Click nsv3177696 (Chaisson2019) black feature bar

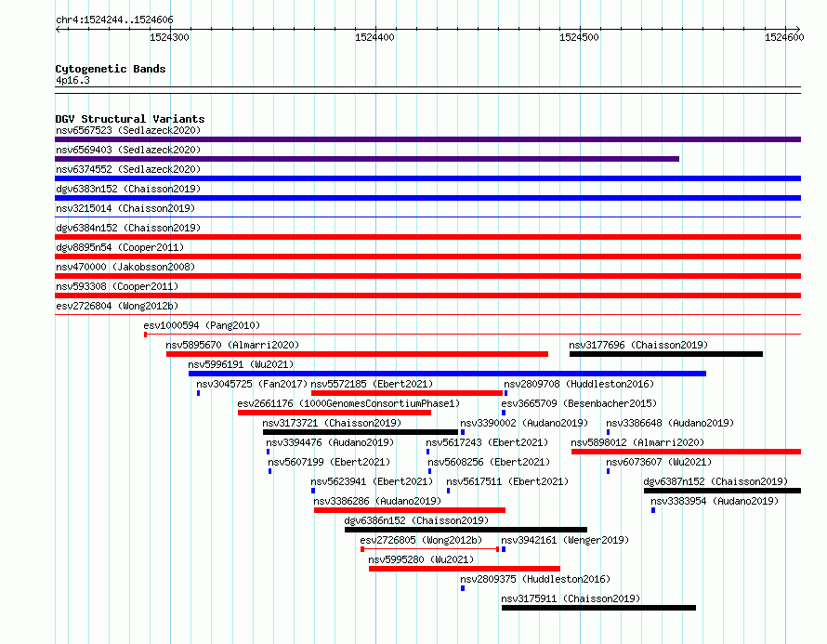click(x=666, y=354)
